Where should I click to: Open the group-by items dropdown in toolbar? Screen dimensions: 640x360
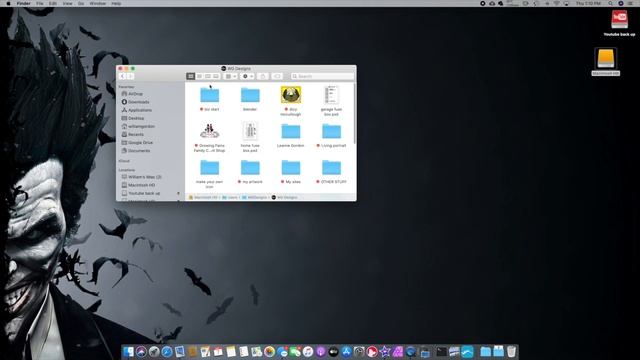(231, 76)
